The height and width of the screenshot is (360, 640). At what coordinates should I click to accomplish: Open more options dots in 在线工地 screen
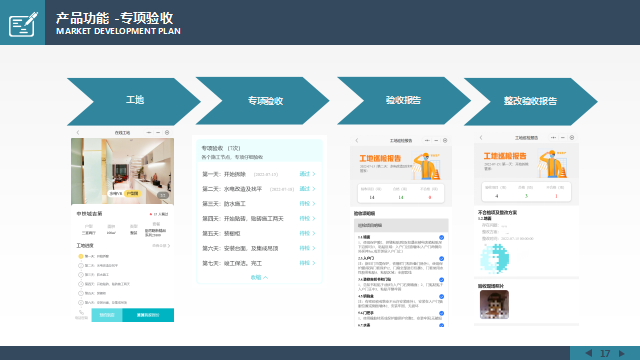tap(149, 133)
